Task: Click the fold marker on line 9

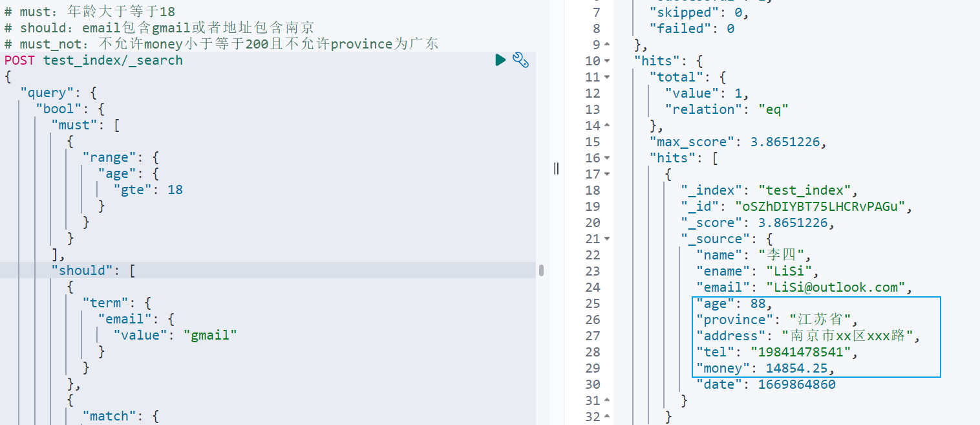Action: [x=606, y=45]
